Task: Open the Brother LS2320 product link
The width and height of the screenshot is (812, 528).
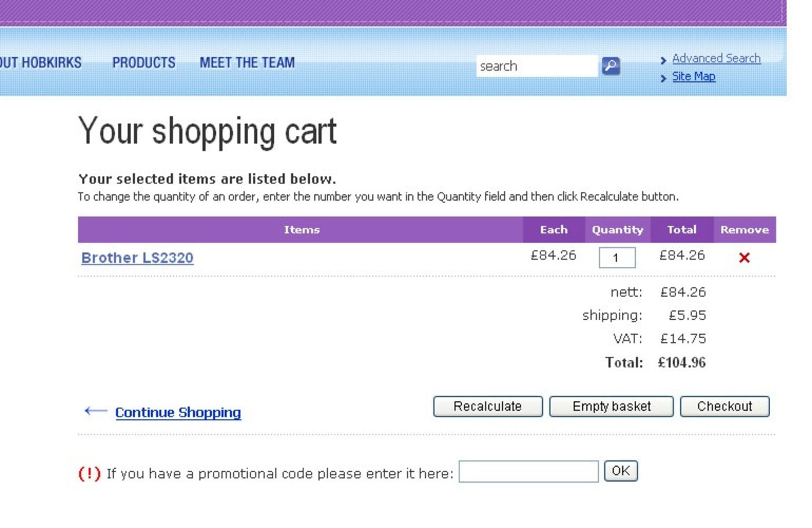Action: click(137, 258)
